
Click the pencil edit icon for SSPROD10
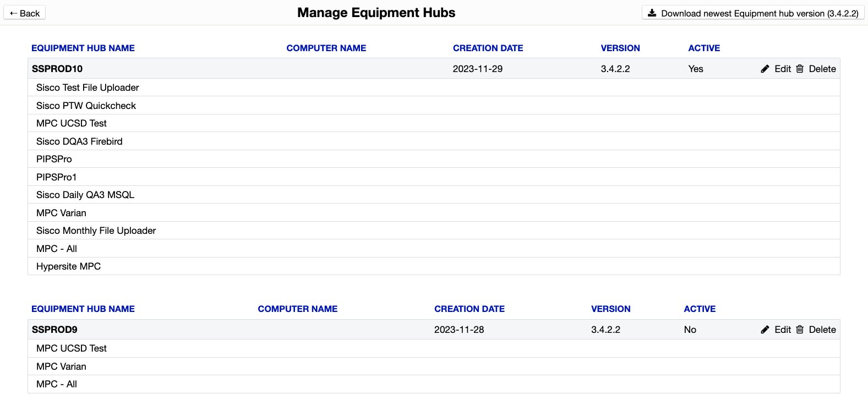pyautogui.click(x=765, y=69)
